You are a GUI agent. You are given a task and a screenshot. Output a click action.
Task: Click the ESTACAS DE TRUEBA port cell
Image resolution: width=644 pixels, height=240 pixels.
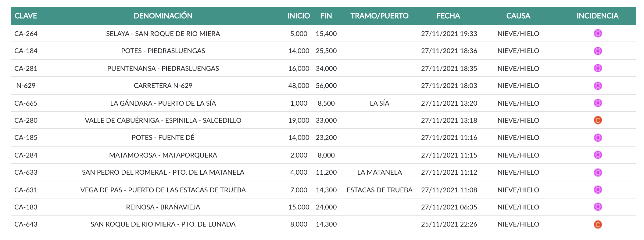[x=379, y=190]
